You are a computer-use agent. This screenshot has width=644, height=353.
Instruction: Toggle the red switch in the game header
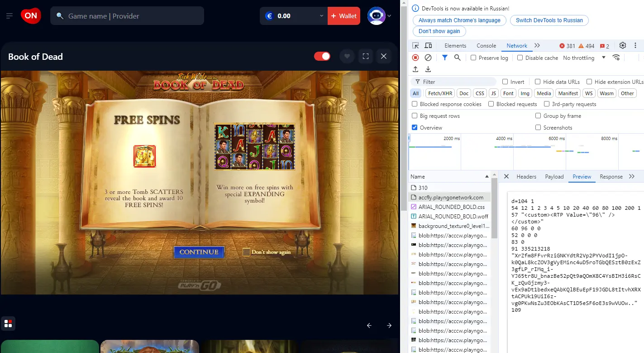tap(322, 56)
